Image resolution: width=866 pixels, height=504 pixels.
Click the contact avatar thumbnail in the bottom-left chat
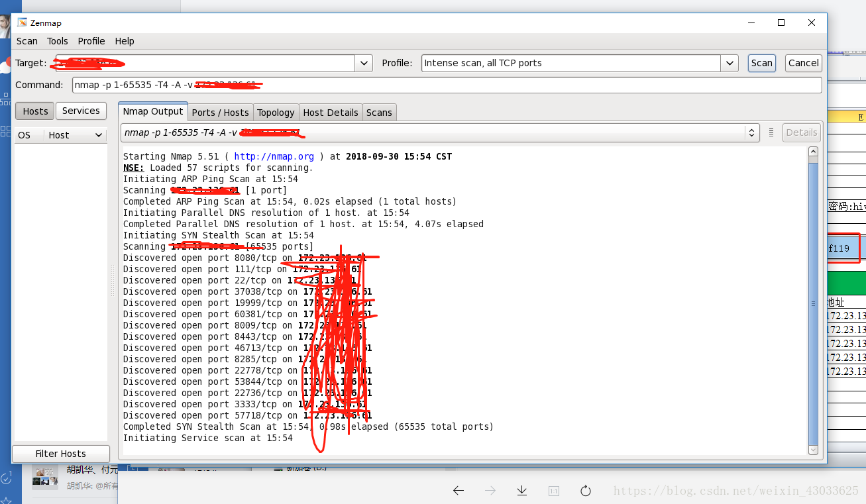click(44, 478)
